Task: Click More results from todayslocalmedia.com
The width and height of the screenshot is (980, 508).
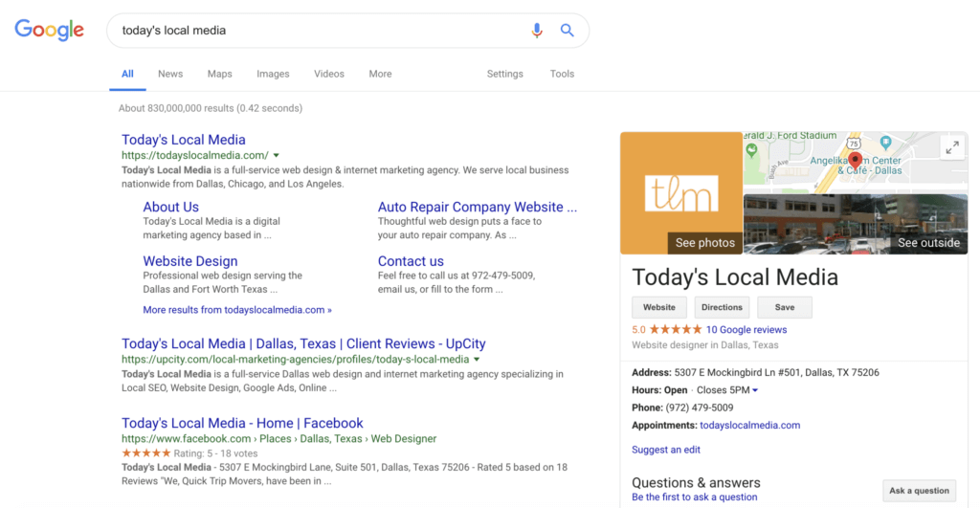Action: click(x=237, y=310)
